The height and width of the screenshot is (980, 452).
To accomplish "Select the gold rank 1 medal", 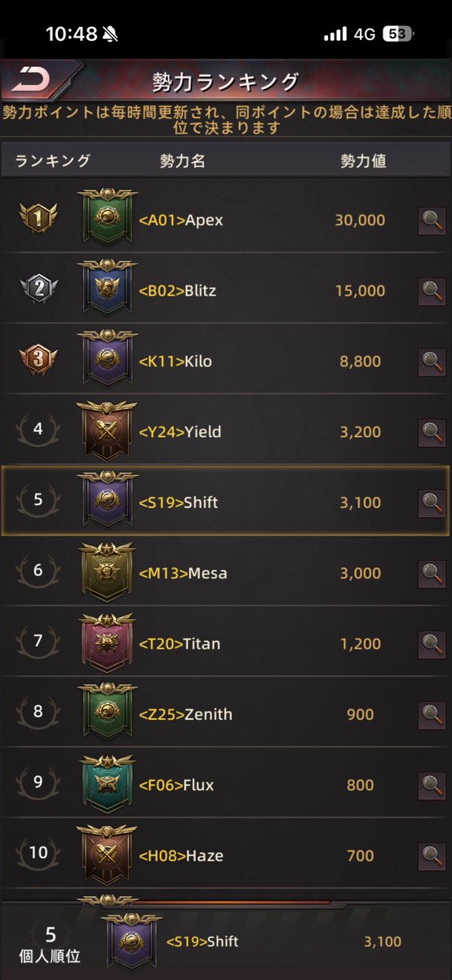I will pyautogui.click(x=38, y=219).
